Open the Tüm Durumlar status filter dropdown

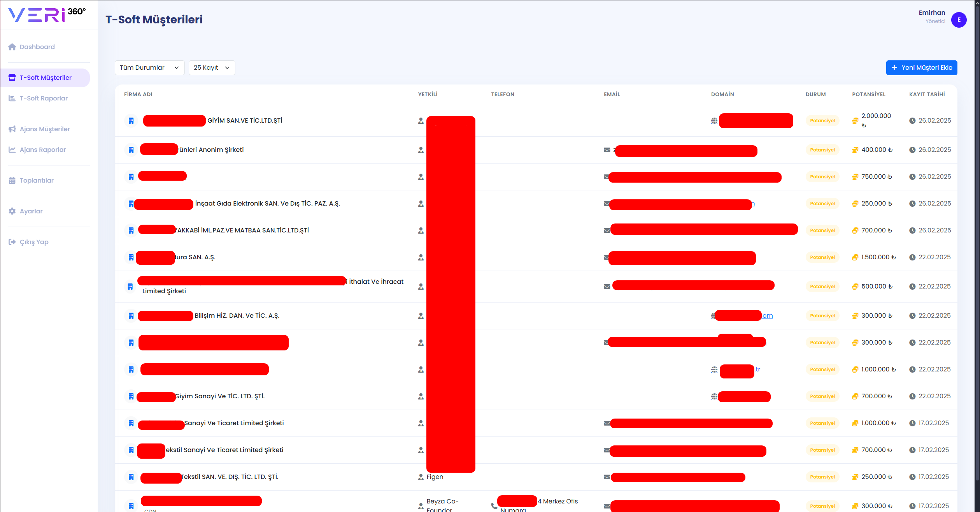(149, 68)
